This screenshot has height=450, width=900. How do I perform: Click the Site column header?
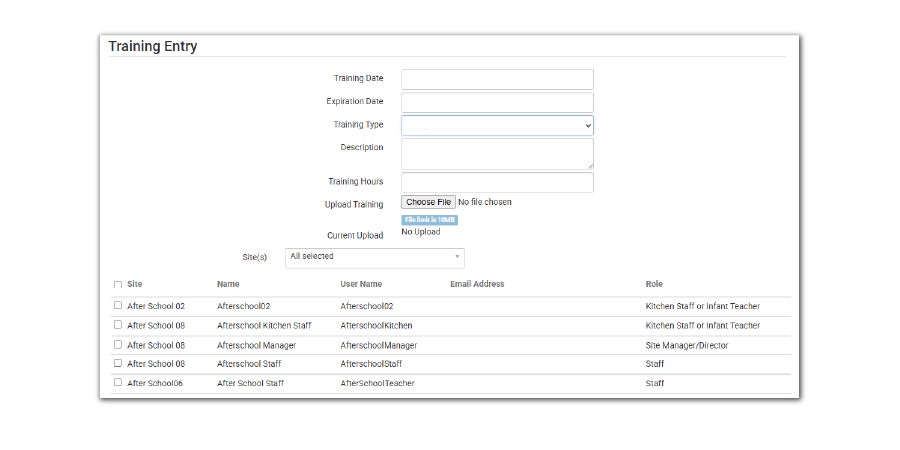(x=135, y=285)
